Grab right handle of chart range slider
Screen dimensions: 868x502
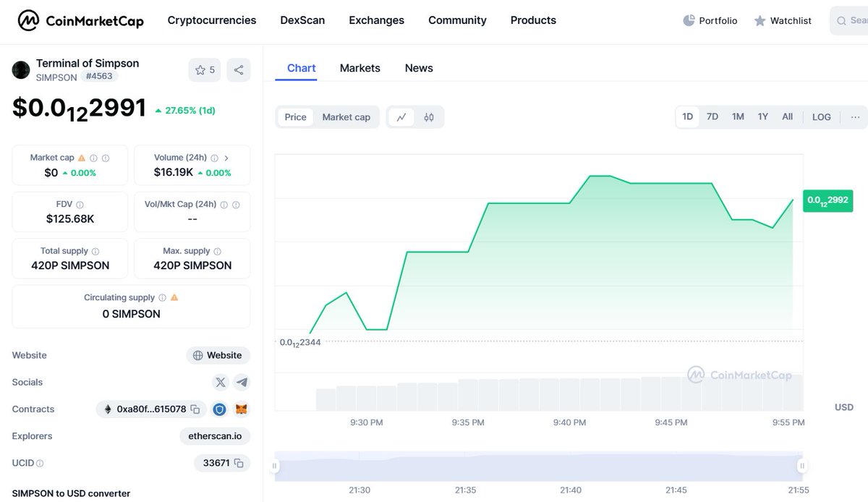(x=801, y=466)
